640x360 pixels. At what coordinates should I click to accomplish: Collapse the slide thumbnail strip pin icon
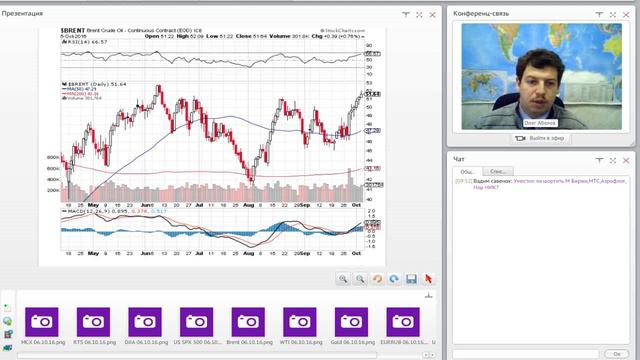point(428,295)
